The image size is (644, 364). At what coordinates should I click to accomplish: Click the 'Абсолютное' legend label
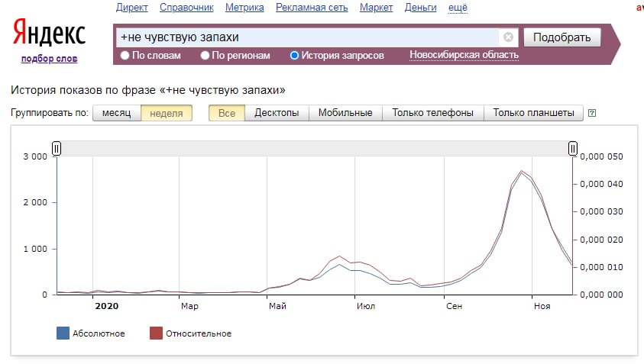tap(99, 333)
